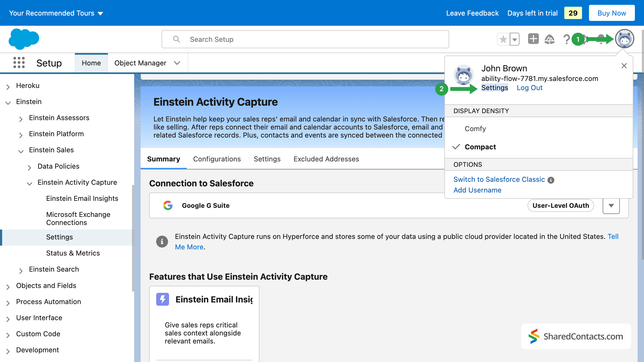Switch to the Configurations tab
The height and width of the screenshot is (362, 644).
217,159
